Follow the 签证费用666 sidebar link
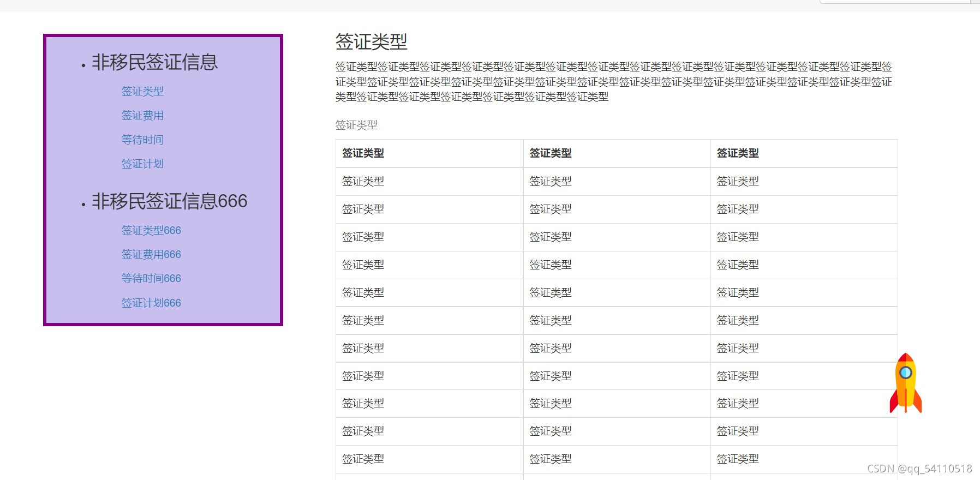 coord(151,254)
